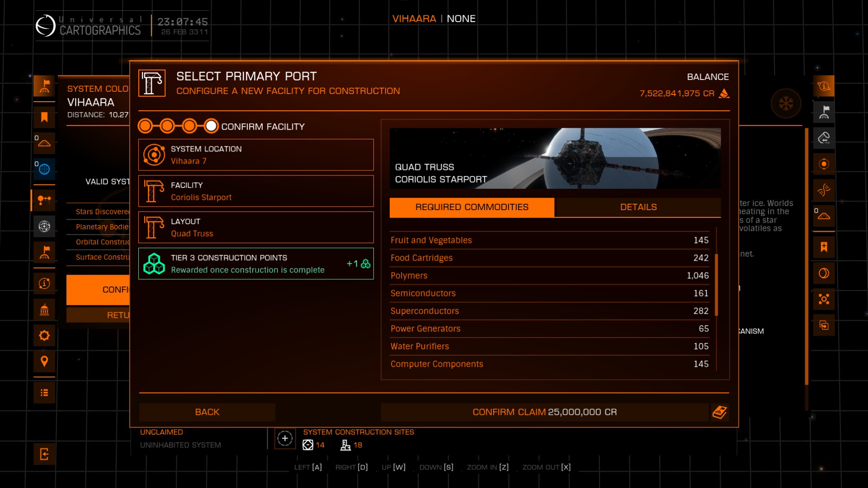This screenshot has width=868, height=488.
Task: Select the bank building icon in left sidebar
Action: point(44,310)
